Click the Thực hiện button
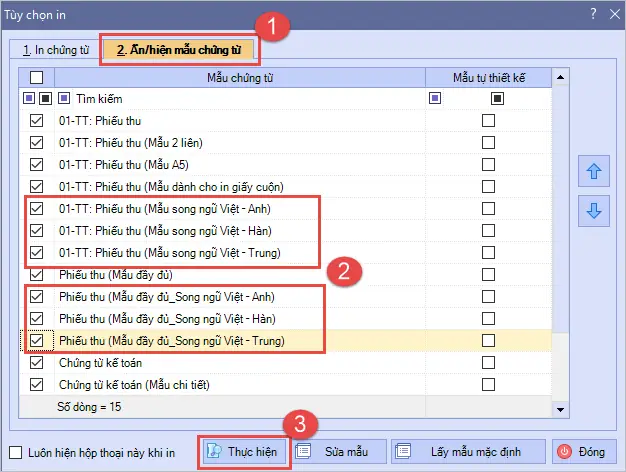This screenshot has height=472, width=626. click(x=245, y=451)
